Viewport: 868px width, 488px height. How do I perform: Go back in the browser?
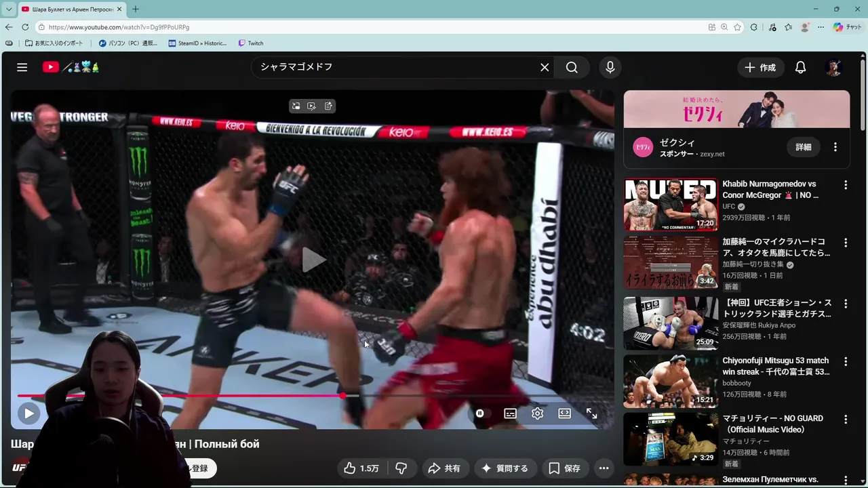coord(9,27)
